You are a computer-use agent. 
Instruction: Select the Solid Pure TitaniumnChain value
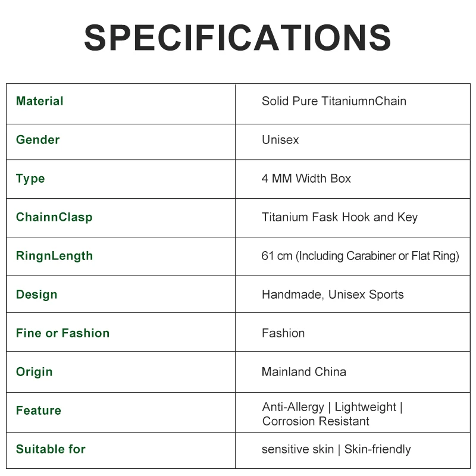334,101
